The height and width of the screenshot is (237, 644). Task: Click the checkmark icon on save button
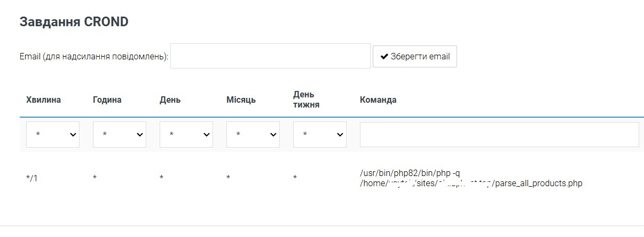coord(384,57)
